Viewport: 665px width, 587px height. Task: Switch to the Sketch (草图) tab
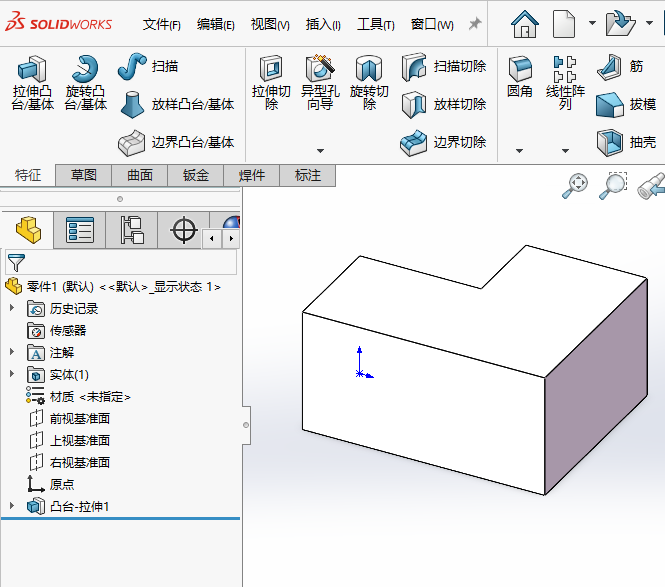point(84,175)
